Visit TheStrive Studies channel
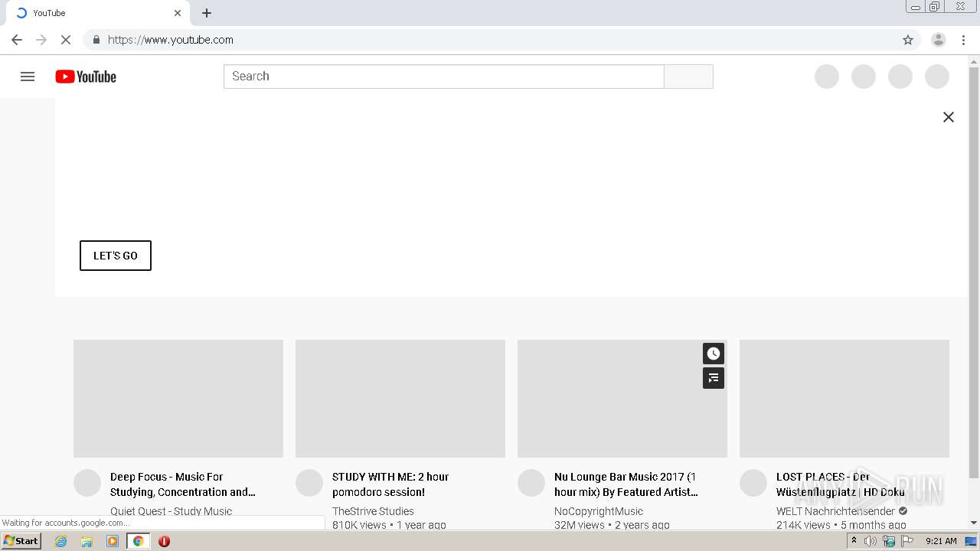This screenshot has width=980, height=551. [373, 511]
